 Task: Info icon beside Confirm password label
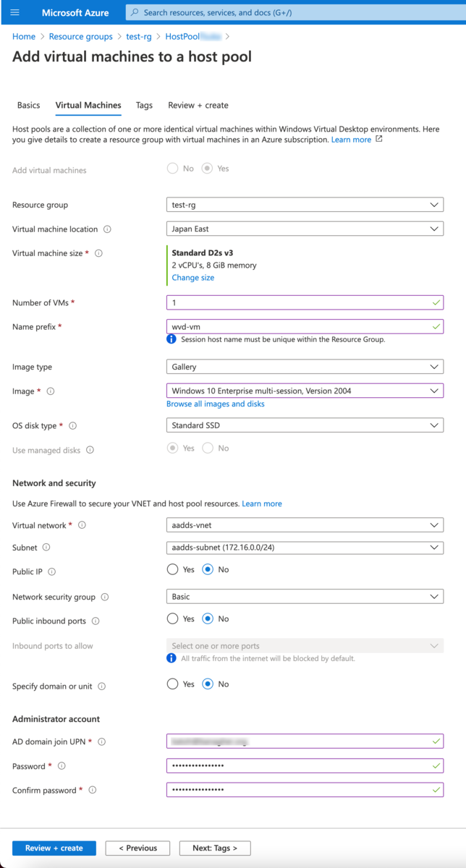[x=93, y=791]
